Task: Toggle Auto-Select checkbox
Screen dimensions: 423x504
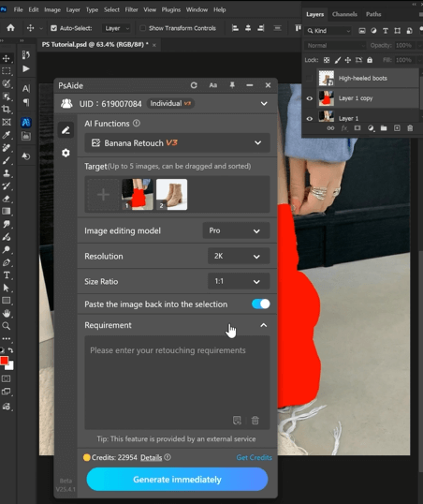Action: 53,28
